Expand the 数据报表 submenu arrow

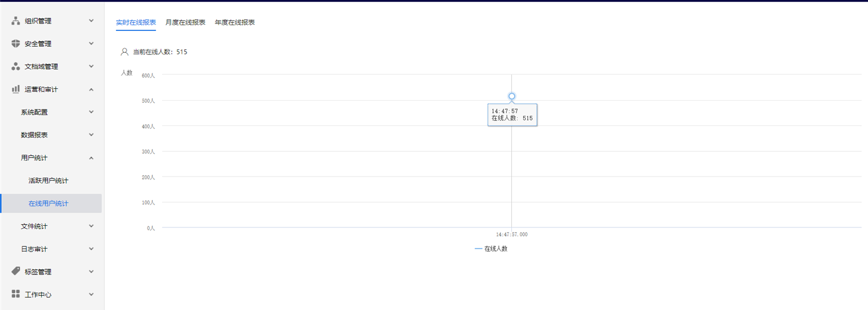[x=91, y=135]
